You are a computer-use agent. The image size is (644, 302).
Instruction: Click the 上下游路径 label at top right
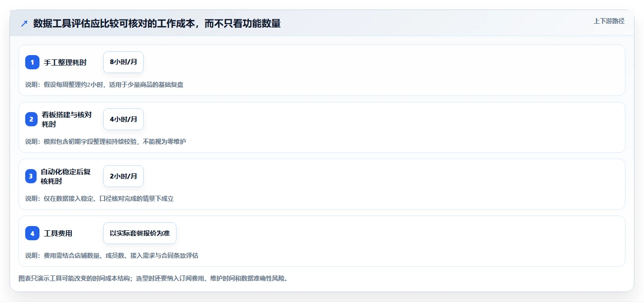coord(609,21)
